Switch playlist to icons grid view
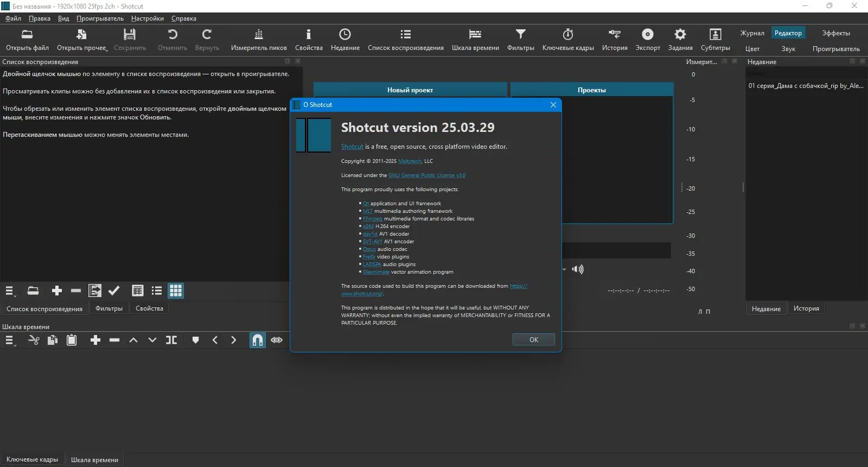Screen dimensions: 868x467 pos(176,291)
